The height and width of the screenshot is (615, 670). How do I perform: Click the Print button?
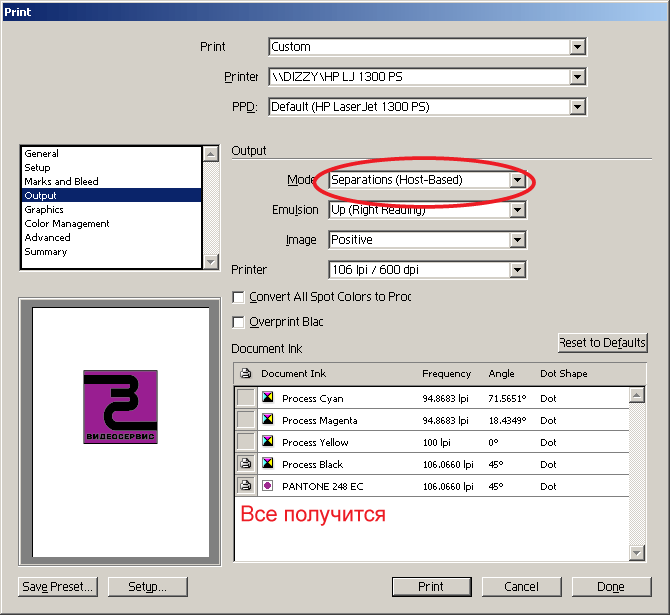click(432, 587)
